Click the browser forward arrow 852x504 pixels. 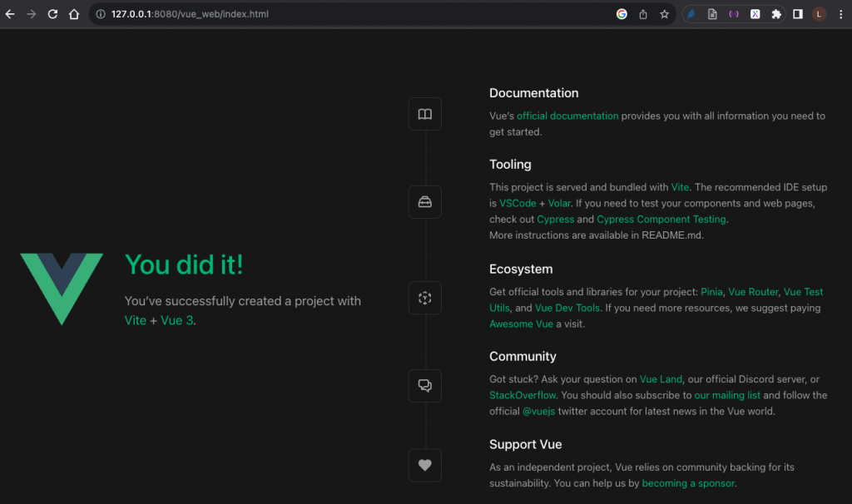pos(31,14)
